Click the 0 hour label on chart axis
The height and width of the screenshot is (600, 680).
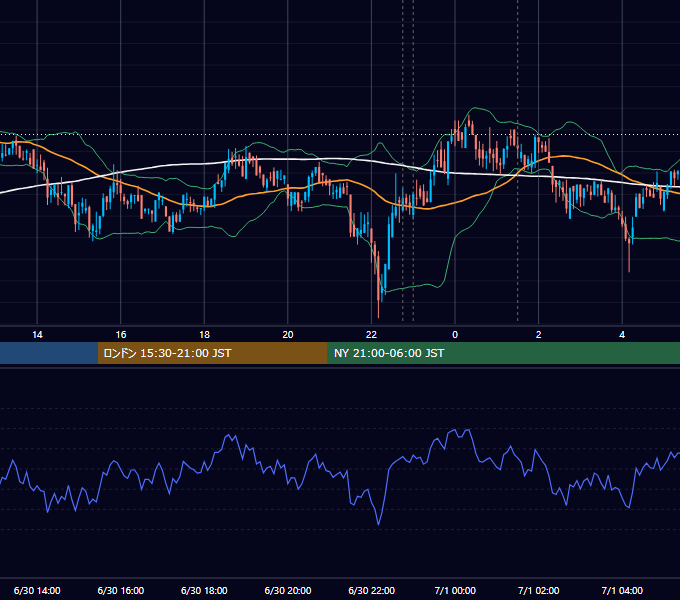tap(455, 335)
